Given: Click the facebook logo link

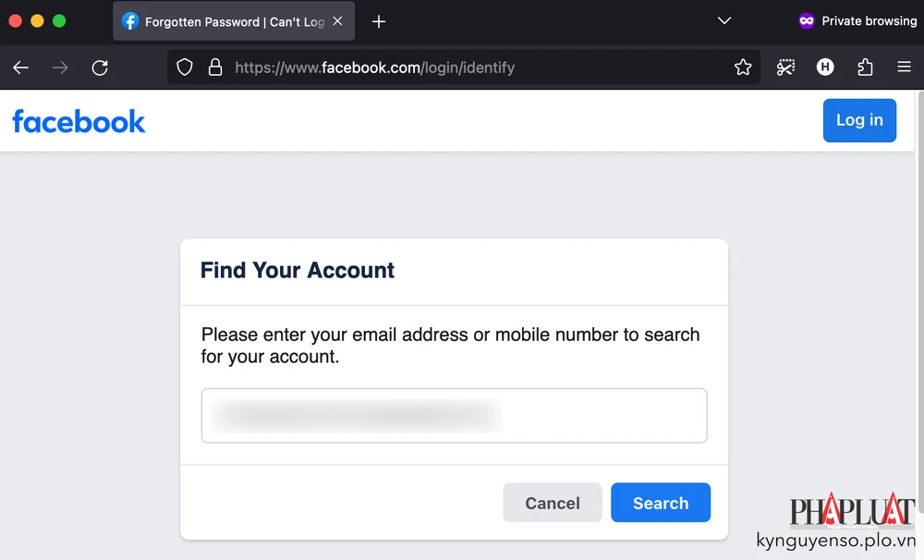Looking at the screenshot, I should (x=79, y=121).
